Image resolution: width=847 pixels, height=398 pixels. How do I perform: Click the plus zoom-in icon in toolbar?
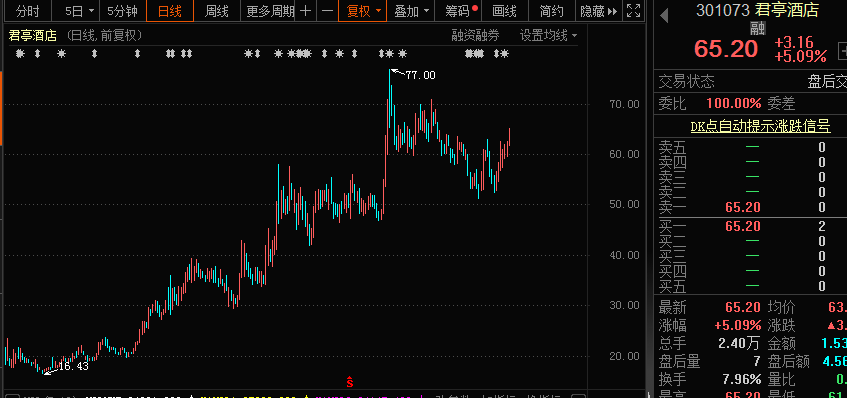coord(305,11)
